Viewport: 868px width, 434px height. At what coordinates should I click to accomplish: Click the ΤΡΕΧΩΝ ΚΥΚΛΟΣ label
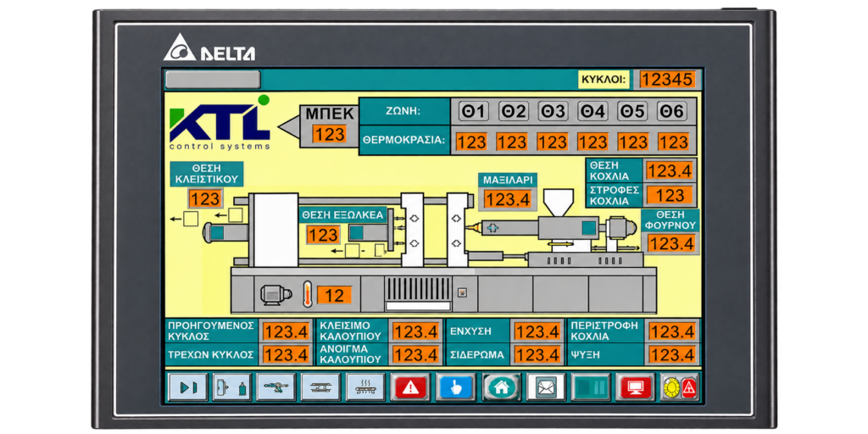click(x=211, y=355)
